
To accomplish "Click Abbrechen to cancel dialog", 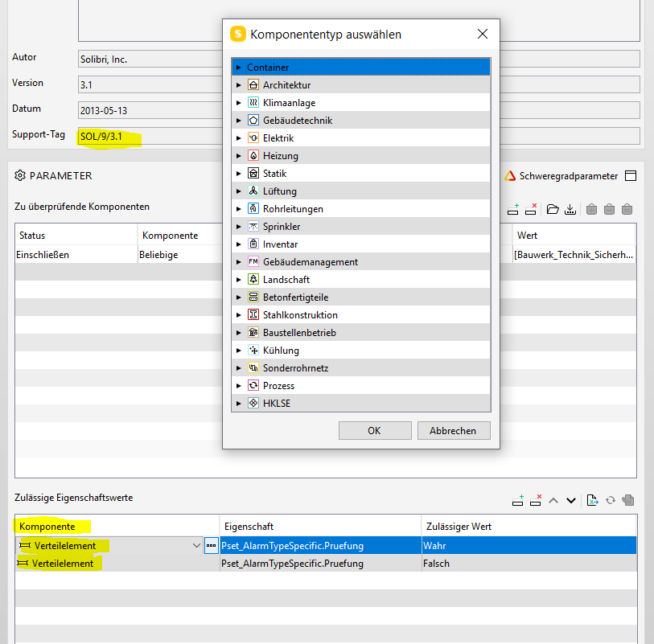I will click(x=454, y=431).
